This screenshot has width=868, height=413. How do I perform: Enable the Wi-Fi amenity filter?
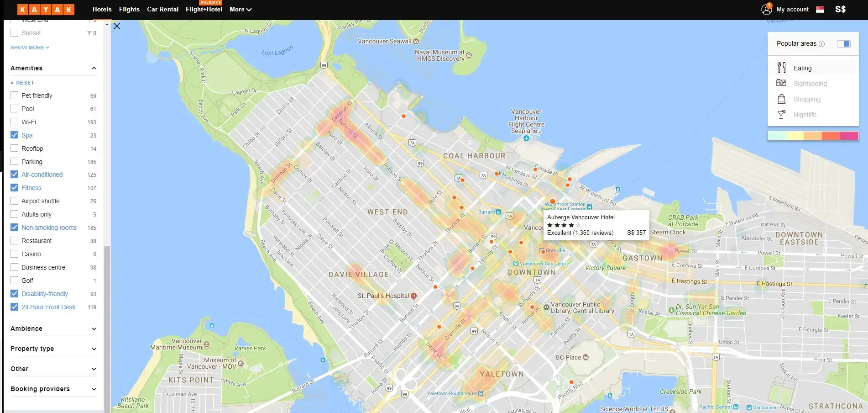15,122
